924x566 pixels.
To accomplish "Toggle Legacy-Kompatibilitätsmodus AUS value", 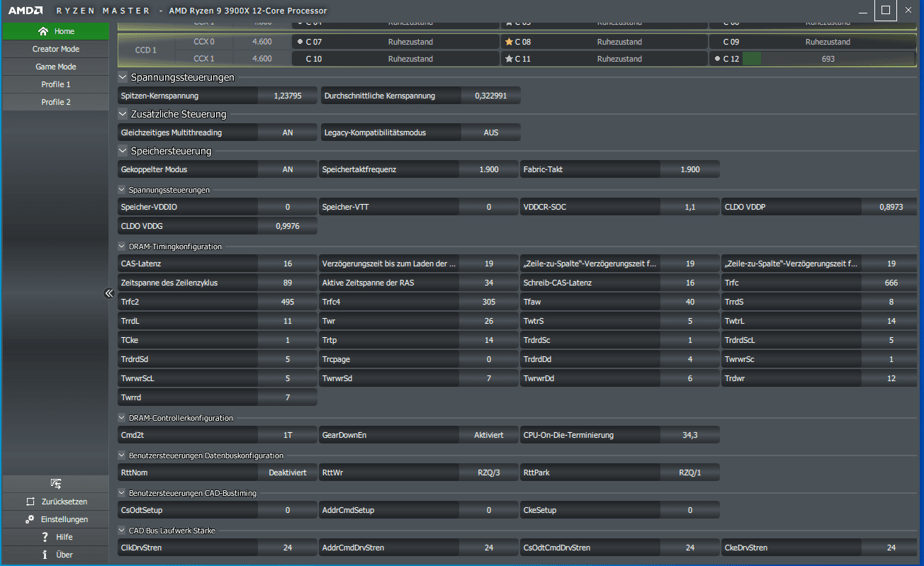I will pos(491,132).
